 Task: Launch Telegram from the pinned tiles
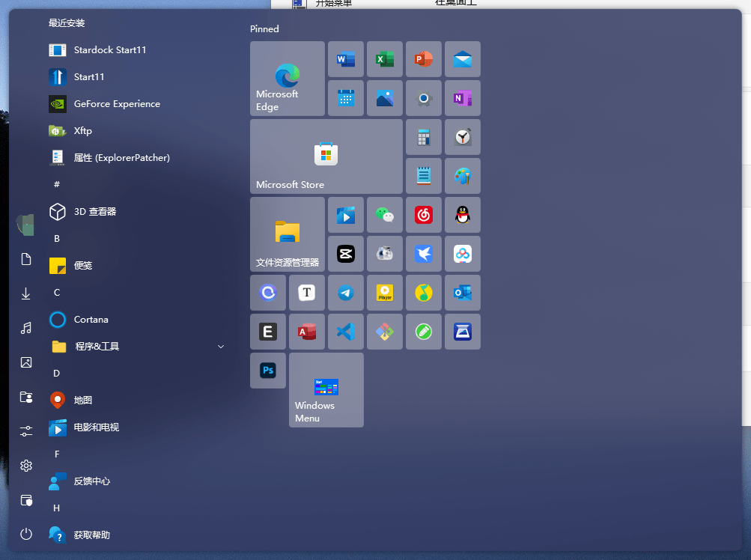pyautogui.click(x=346, y=293)
